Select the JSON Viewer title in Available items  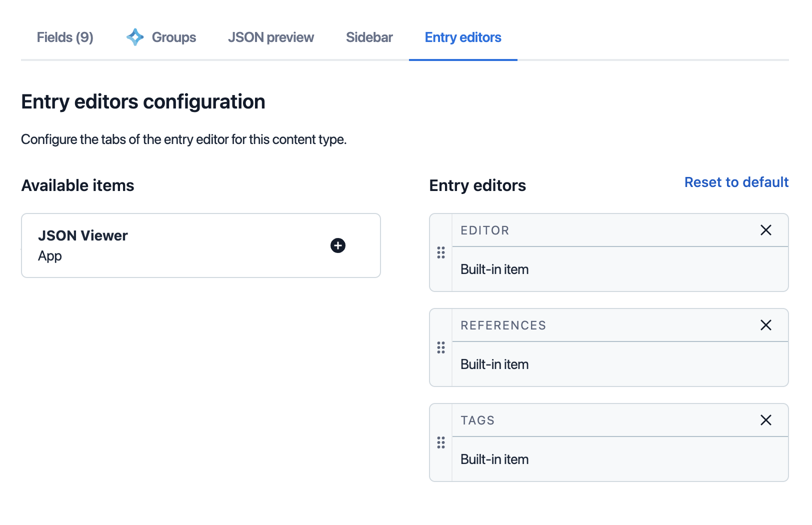[x=83, y=235]
